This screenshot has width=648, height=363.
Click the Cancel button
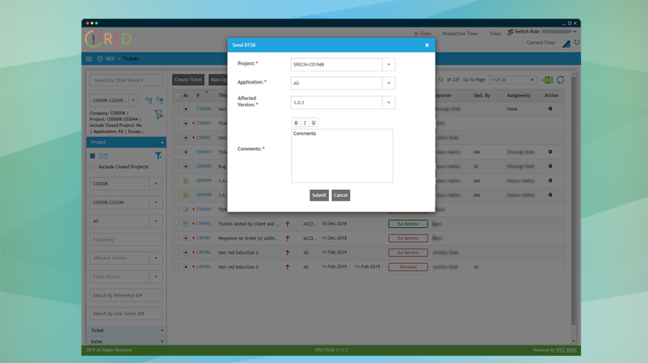(x=341, y=195)
